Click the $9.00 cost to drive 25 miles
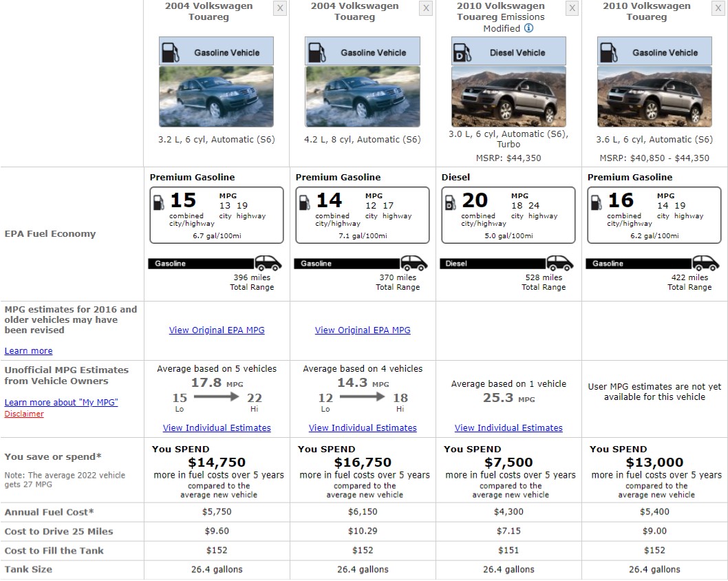Screen dimensions: 728x581 [654, 531]
